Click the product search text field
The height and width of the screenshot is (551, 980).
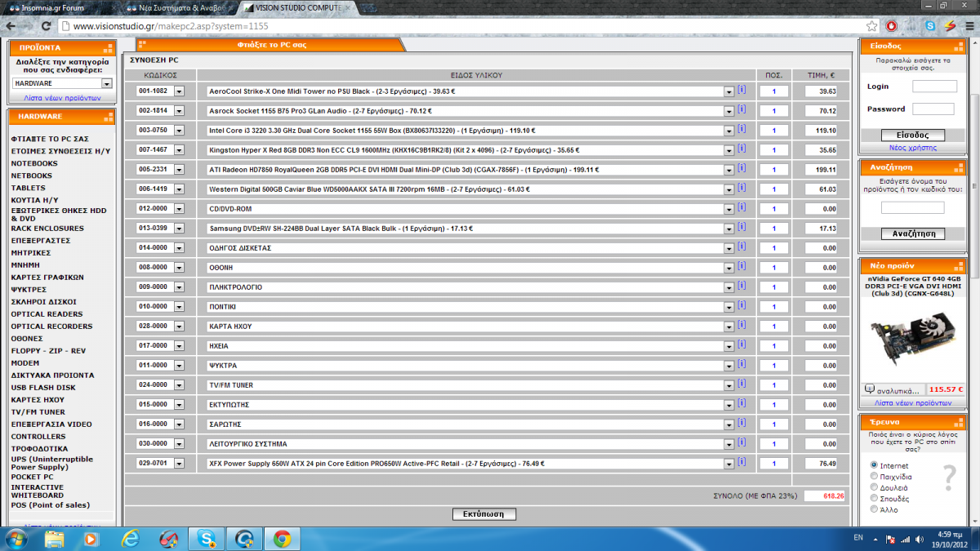pyautogui.click(x=913, y=208)
